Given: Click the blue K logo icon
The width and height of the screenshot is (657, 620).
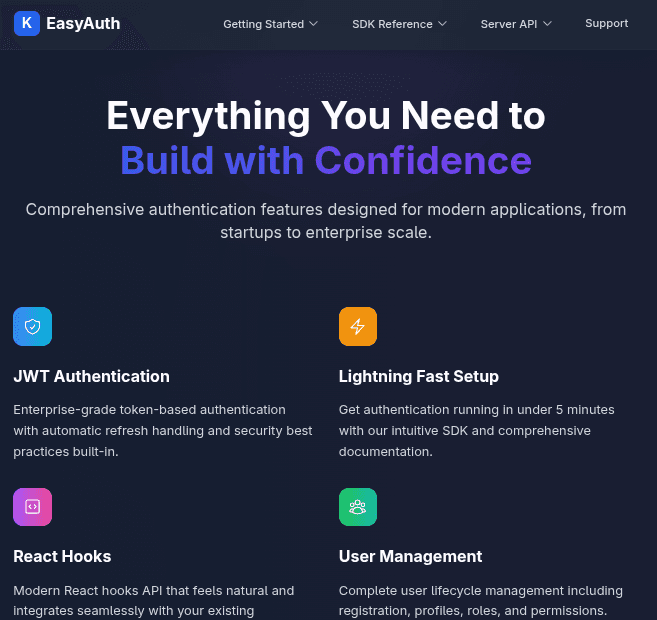Looking at the screenshot, I should tap(27, 23).
